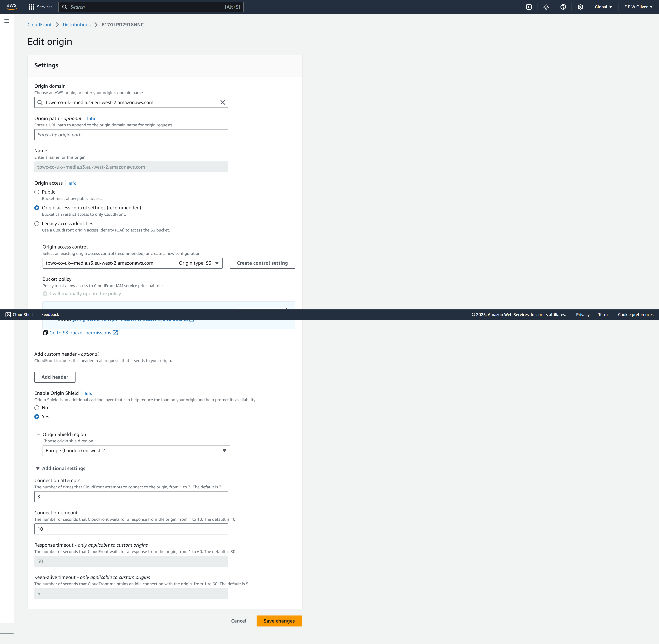This screenshot has width=659, height=644.
Task: Click the Connection attempts field
Action: 131,497
